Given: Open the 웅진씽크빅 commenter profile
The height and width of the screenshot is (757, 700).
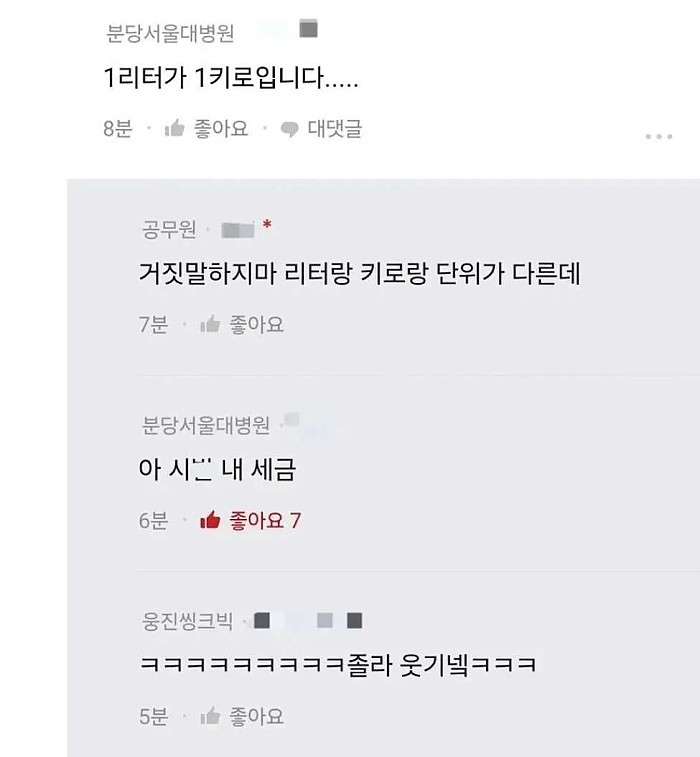Looking at the screenshot, I should 187,621.
